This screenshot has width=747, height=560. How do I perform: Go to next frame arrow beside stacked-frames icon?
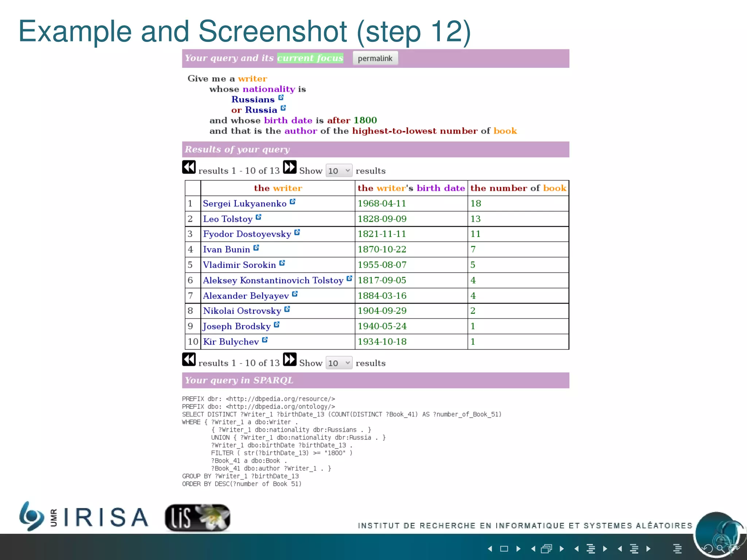click(562, 549)
